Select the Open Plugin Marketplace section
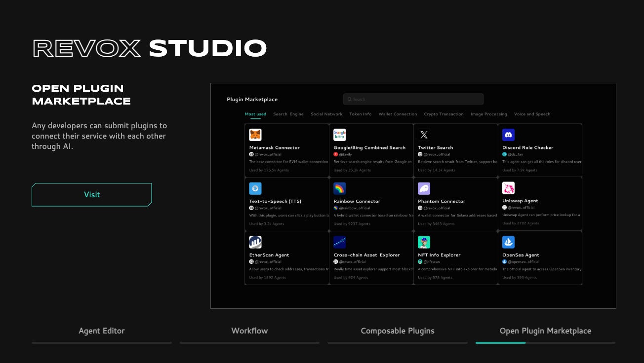Image resolution: width=644 pixels, height=363 pixels. click(545, 331)
